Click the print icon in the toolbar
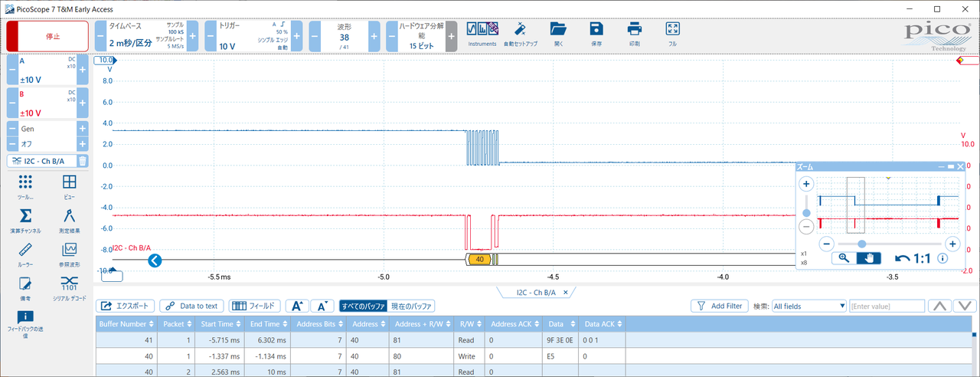The width and height of the screenshot is (980, 377). (634, 32)
